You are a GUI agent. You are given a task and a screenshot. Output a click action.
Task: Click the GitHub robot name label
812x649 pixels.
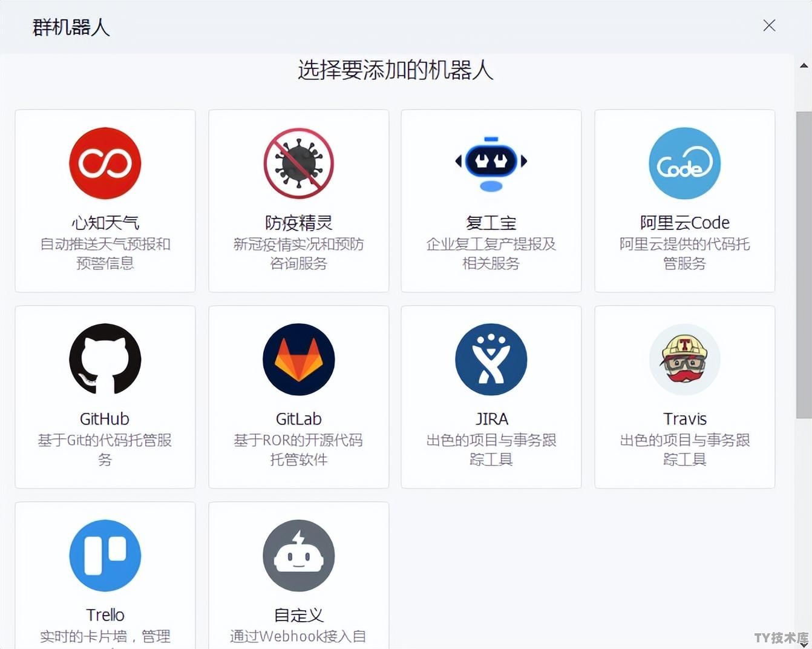coord(105,419)
